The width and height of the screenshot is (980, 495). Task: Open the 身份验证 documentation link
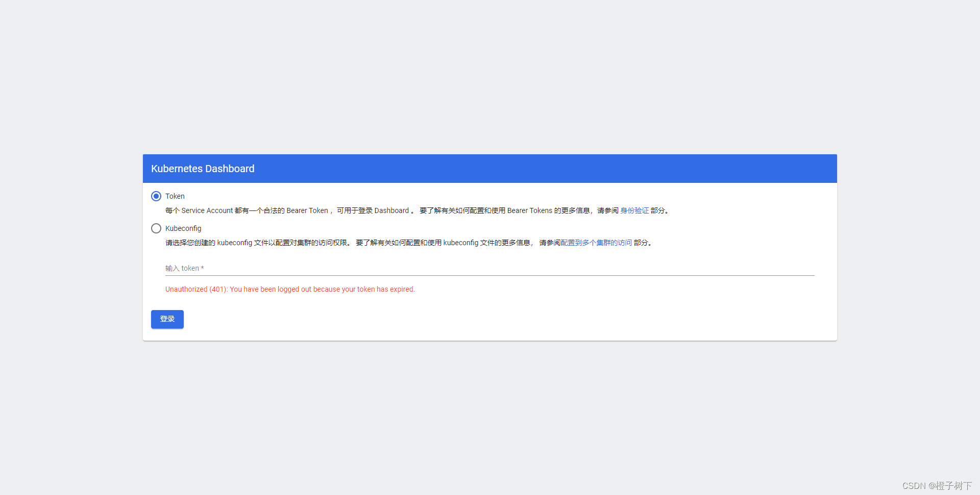coord(634,210)
